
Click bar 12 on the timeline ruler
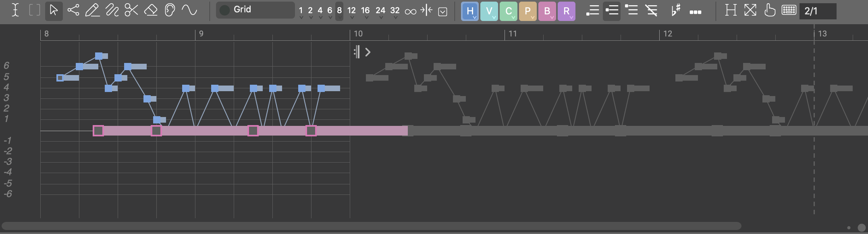tap(668, 34)
